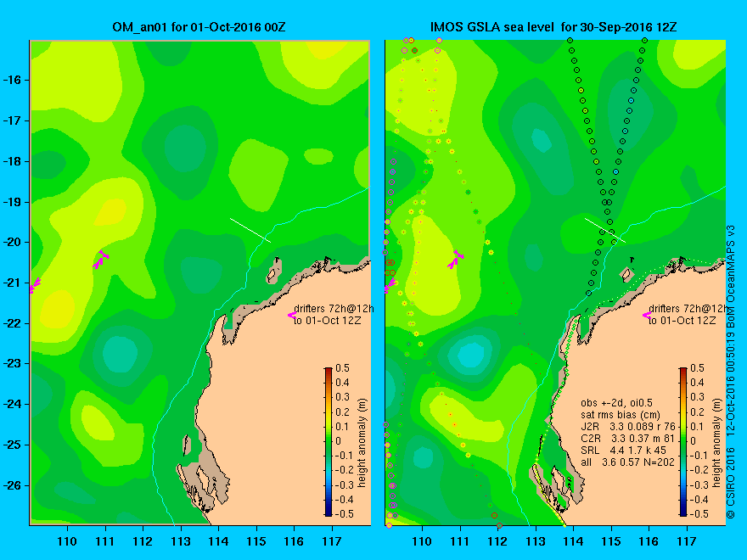Image resolution: width=747 pixels, height=560 pixels.
Task: Click the magenta drifter legend arrow in right map
Action: [647, 315]
